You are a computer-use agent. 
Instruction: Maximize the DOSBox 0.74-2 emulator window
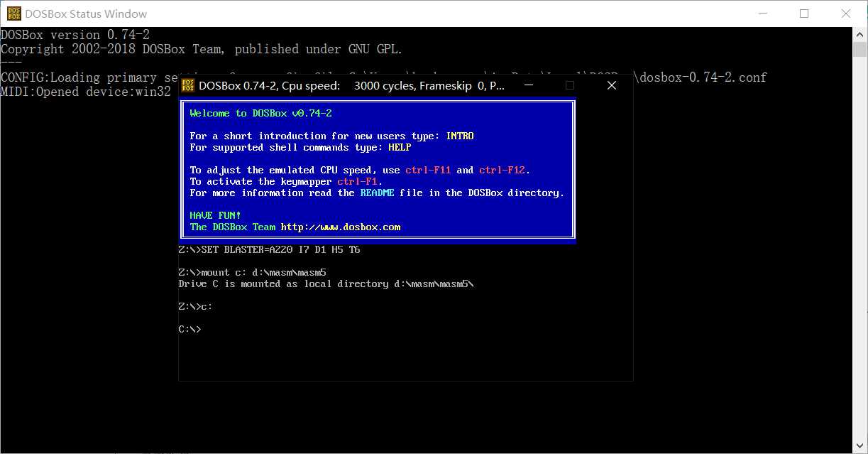[x=569, y=85]
